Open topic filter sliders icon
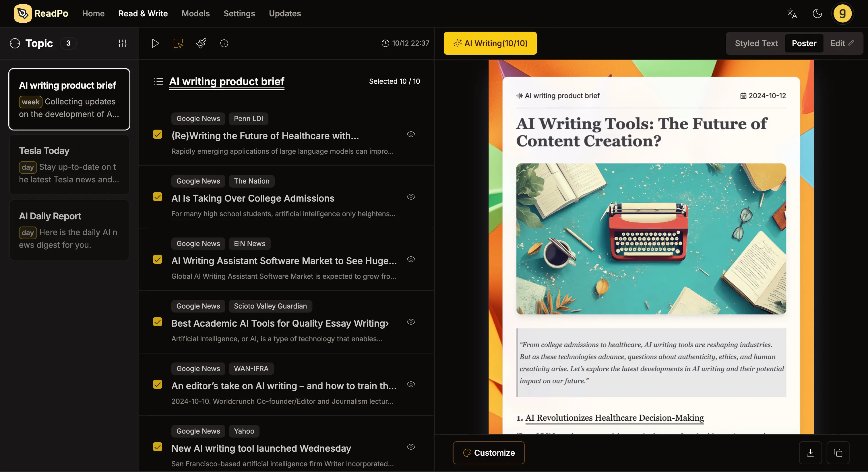 pyautogui.click(x=122, y=43)
